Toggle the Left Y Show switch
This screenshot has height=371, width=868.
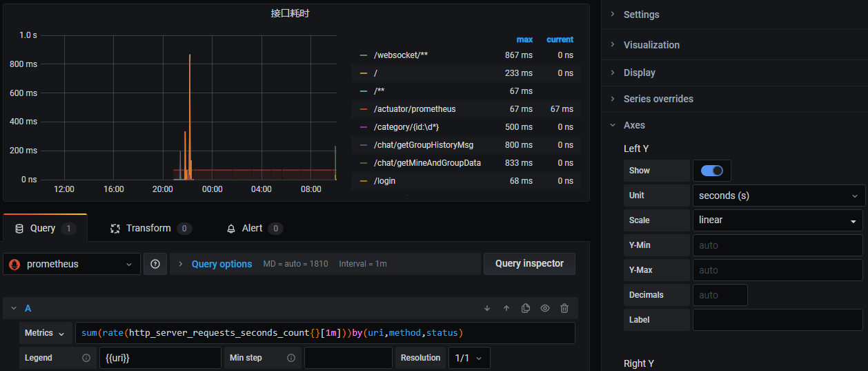point(711,171)
